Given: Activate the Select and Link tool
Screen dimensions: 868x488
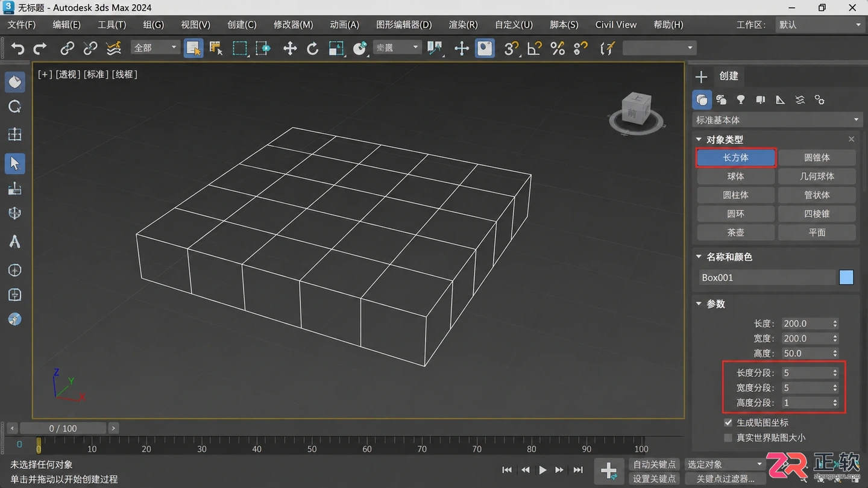Looking at the screenshot, I should click(x=68, y=48).
